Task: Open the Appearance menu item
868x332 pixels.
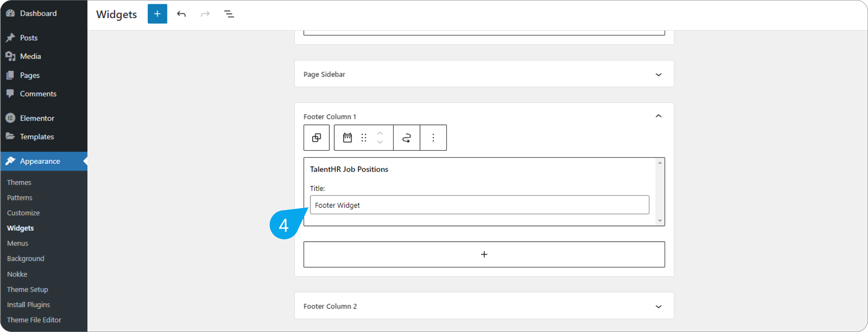Action: [x=40, y=161]
